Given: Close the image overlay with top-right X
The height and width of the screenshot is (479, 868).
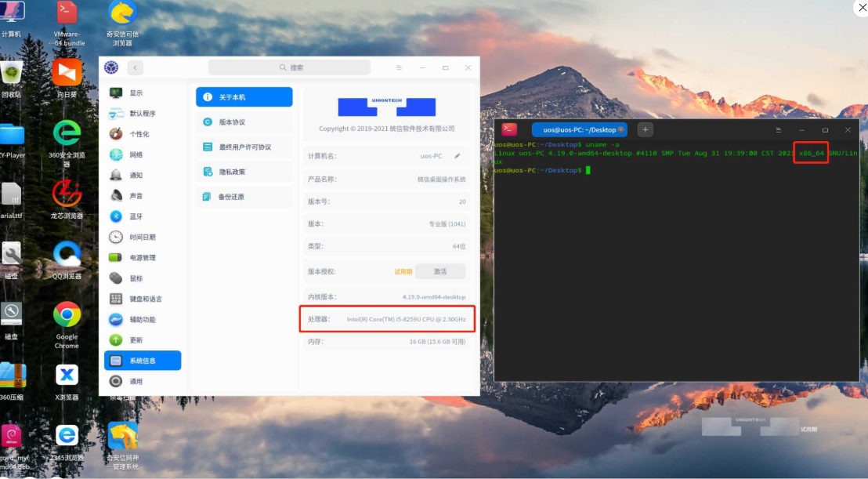Looking at the screenshot, I should 862,9.
